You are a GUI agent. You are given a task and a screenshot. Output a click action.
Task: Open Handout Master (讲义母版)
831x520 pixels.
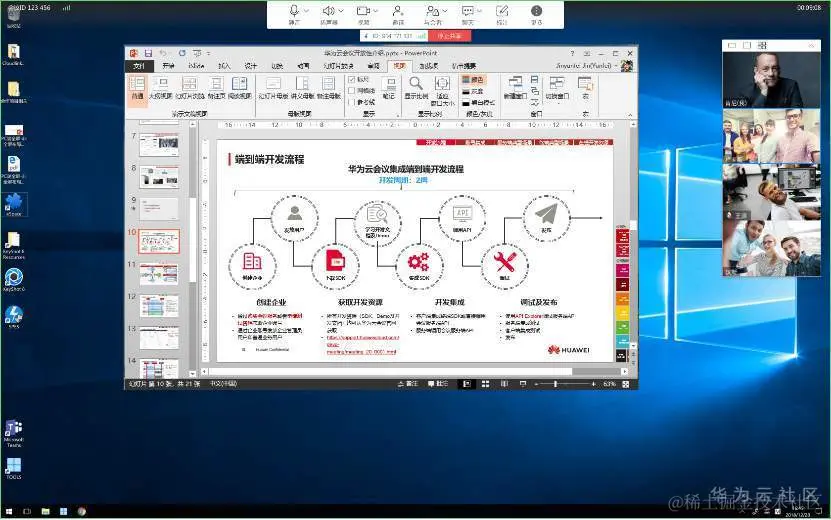tap(302, 88)
